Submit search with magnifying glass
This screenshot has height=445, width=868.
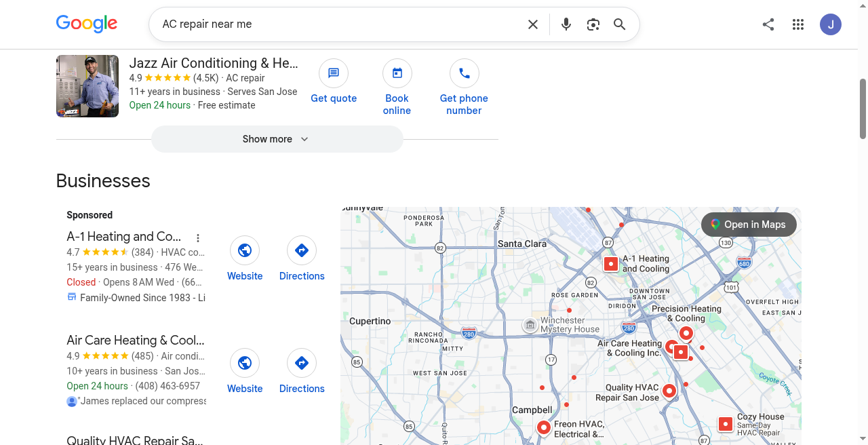620,24
